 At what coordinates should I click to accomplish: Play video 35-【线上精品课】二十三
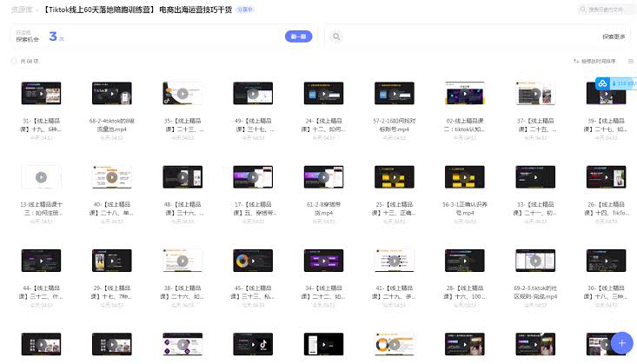(x=182, y=94)
